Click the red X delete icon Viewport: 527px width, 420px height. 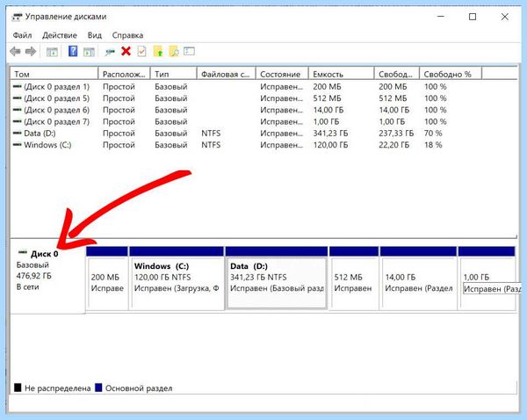coord(126,52)
